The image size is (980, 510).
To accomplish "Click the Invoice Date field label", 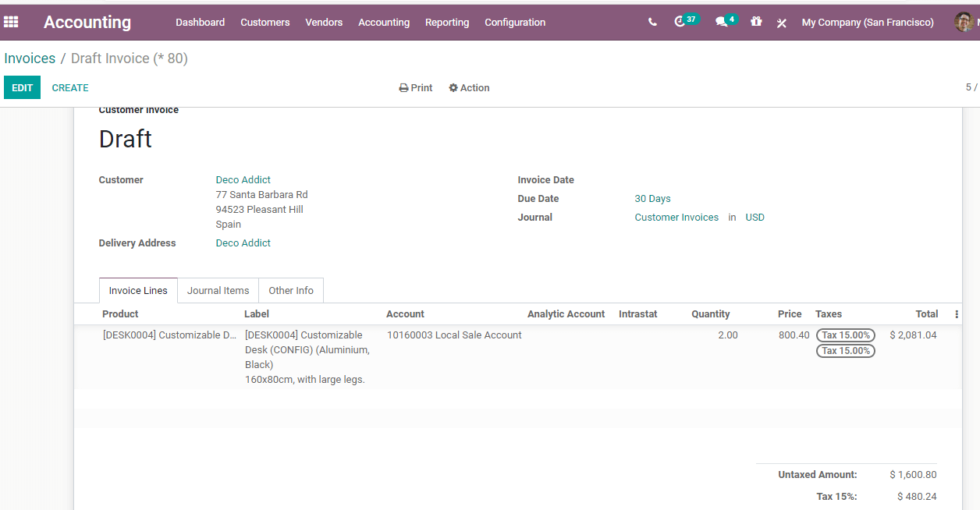I will 546,180.
